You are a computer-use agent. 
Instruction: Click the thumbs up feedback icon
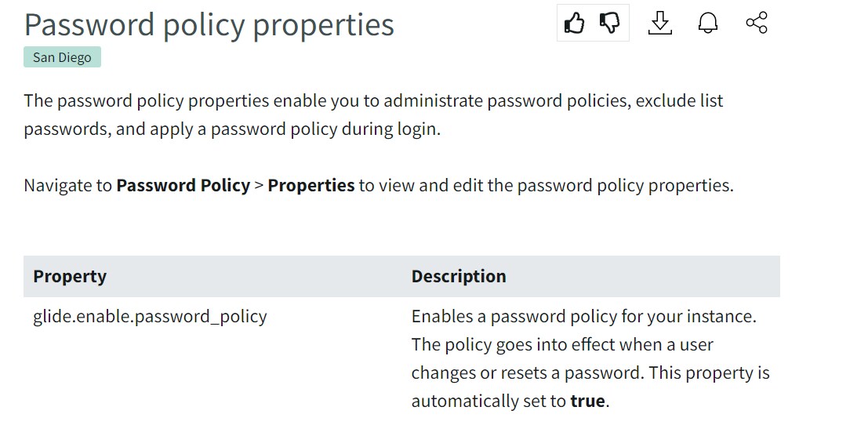coord(575,24)
